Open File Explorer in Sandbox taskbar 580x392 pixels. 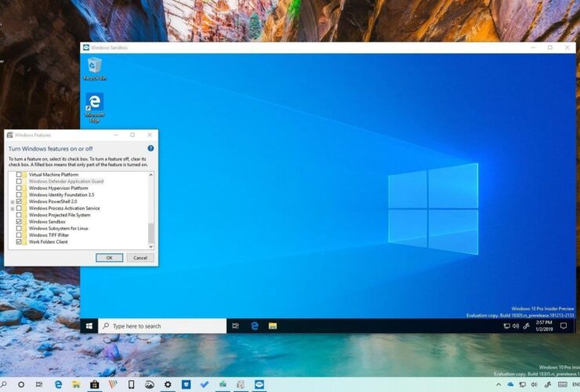[273, 325]
